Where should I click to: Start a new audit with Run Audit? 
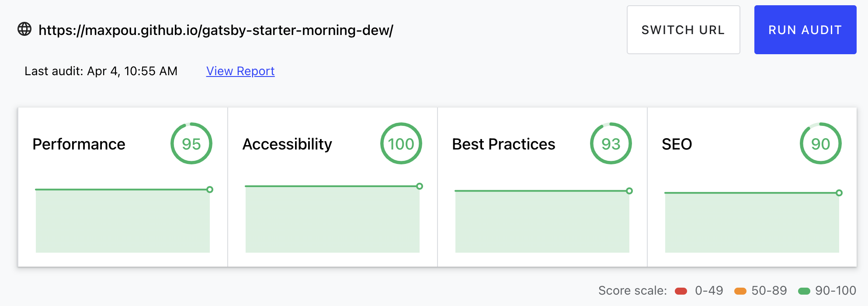[x=805, y=30]
